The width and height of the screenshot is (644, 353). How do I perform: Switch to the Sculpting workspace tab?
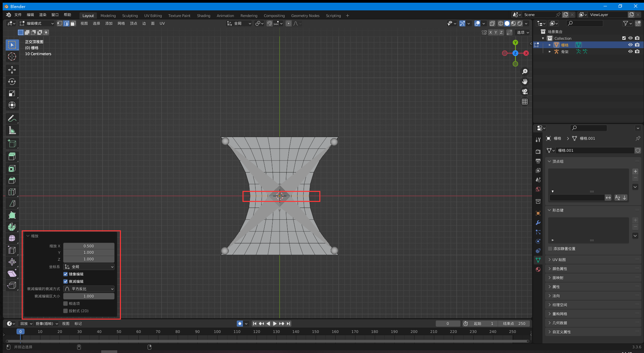tap(130, 16)
